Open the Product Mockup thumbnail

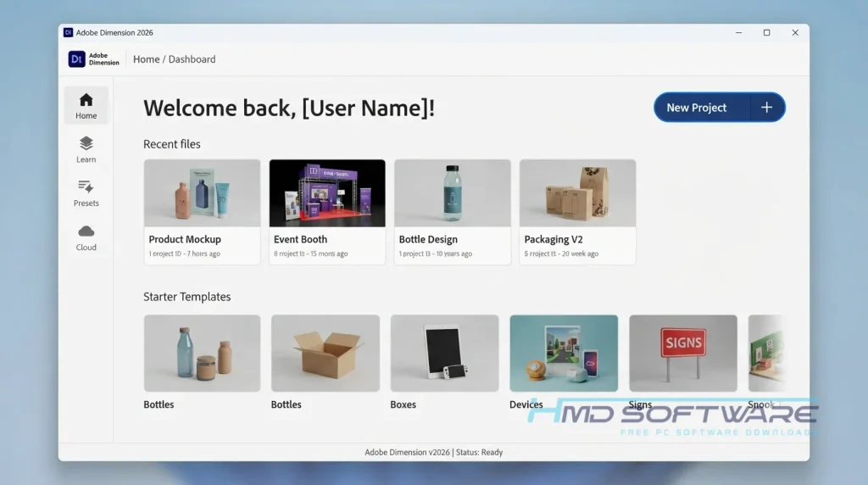[x=202, y=193]
